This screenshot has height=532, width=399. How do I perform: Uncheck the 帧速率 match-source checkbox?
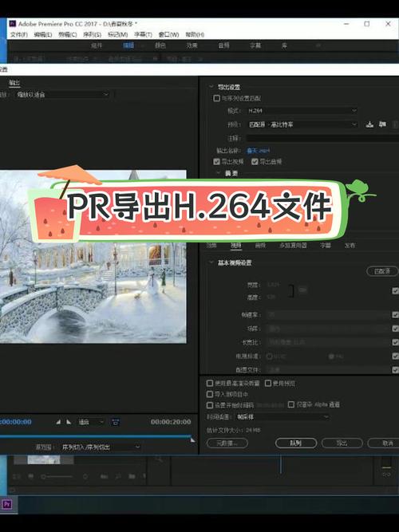click(x=395, y=315)
